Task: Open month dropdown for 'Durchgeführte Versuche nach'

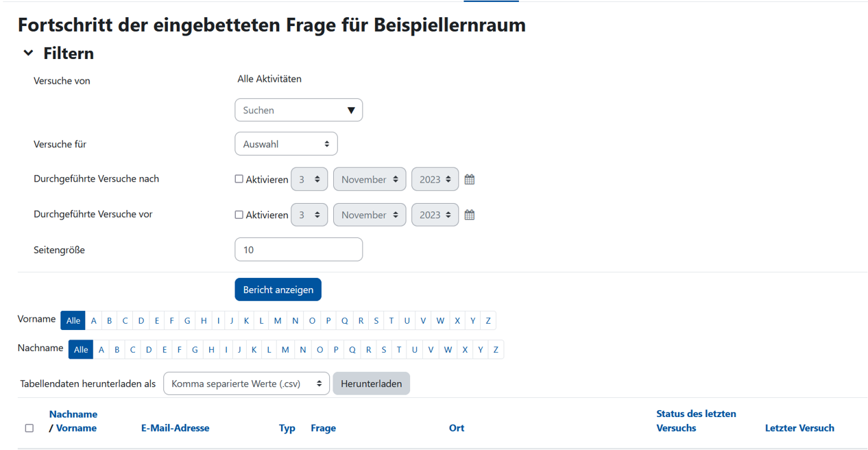Action: [x=370, y=180]
